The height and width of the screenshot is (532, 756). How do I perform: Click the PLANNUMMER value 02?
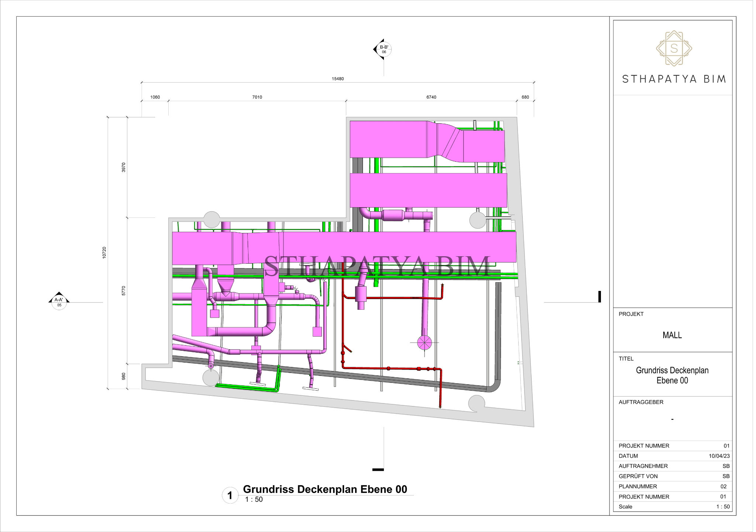tap(723, 487)
